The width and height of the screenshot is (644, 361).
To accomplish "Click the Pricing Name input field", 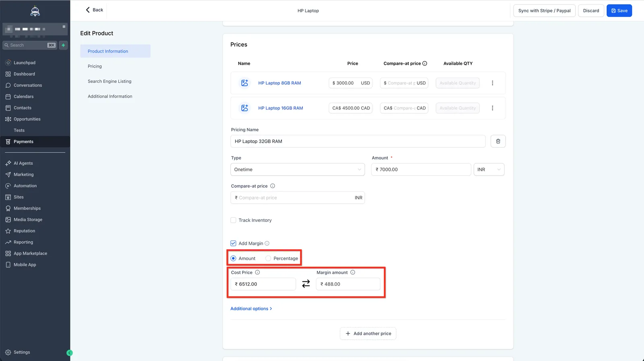I will tap(358, 141).
